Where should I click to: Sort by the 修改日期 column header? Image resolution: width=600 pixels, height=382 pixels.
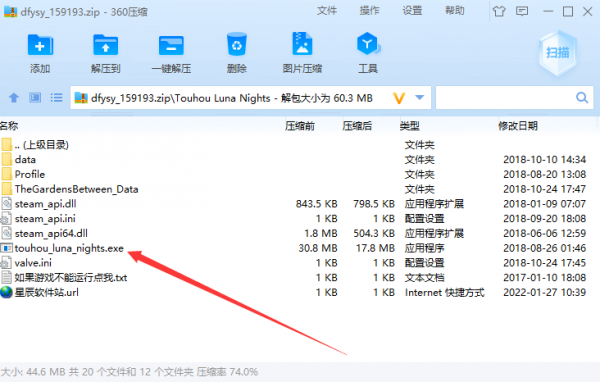[x=518, y=126]
